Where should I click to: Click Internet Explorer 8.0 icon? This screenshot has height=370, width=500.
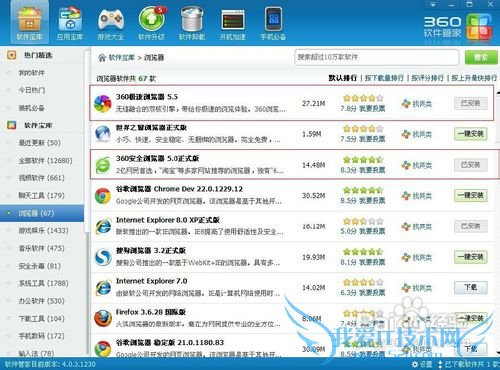pos(103,227)
